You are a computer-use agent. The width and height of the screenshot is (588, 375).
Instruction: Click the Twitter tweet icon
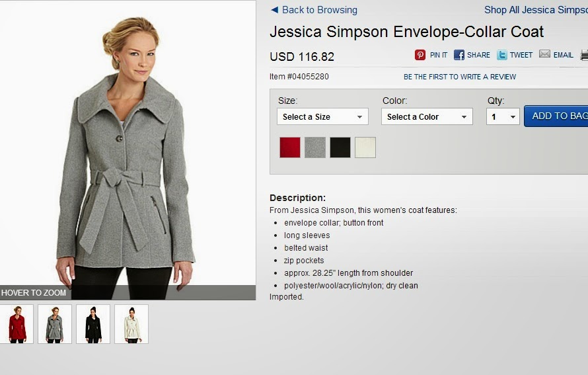[502, 55]
